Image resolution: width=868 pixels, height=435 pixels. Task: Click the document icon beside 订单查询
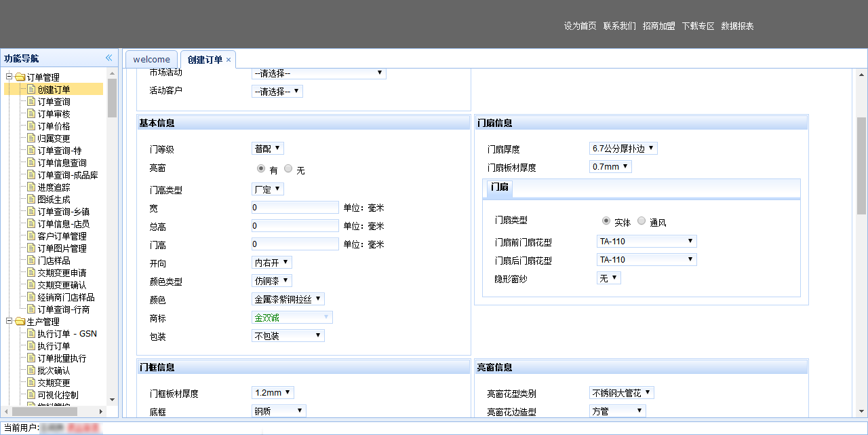coord(31,101)
